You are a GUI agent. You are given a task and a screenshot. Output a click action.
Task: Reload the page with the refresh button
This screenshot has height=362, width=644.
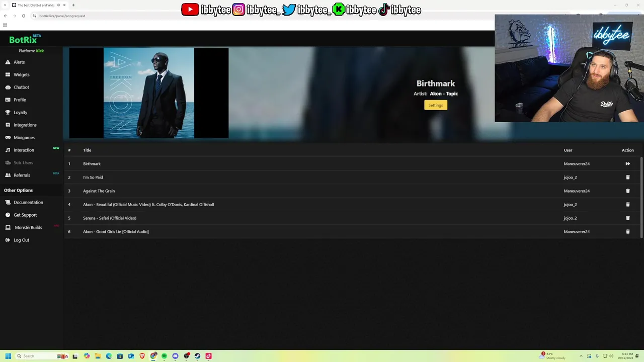[x=23, y=16]
